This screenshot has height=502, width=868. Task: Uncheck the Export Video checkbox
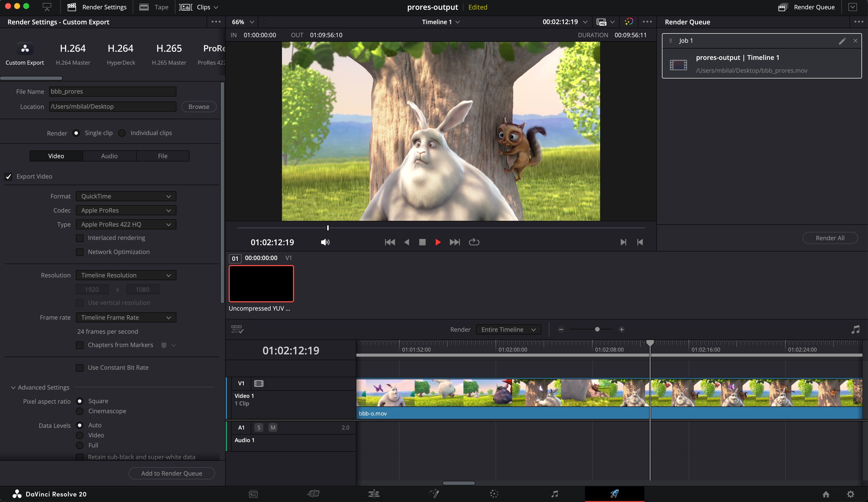click(9, 177)
